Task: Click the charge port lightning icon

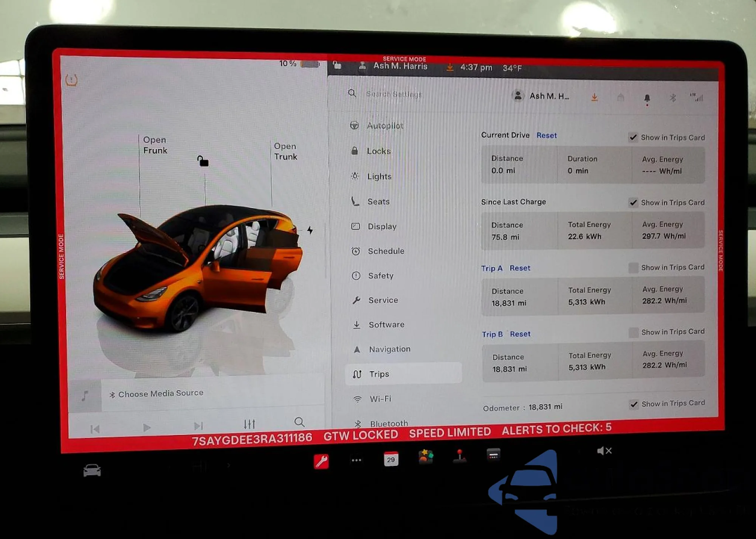Action: pyautogui.click(x=310, y=230)
